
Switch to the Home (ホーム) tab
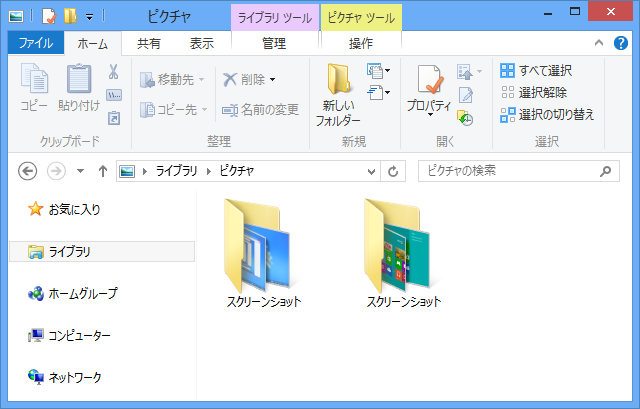click(x=93, y=43)
